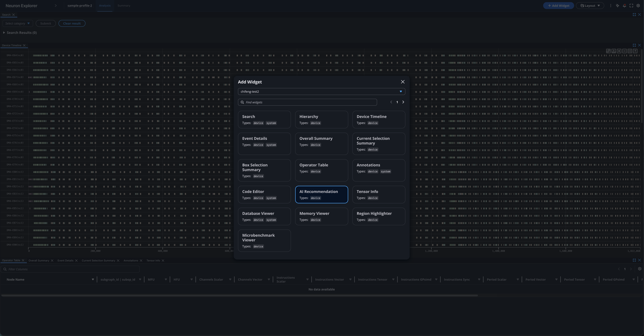Switch to the Overall Summary panel tab
This screenshot has height=336, width=644.
tap(39, 261)
